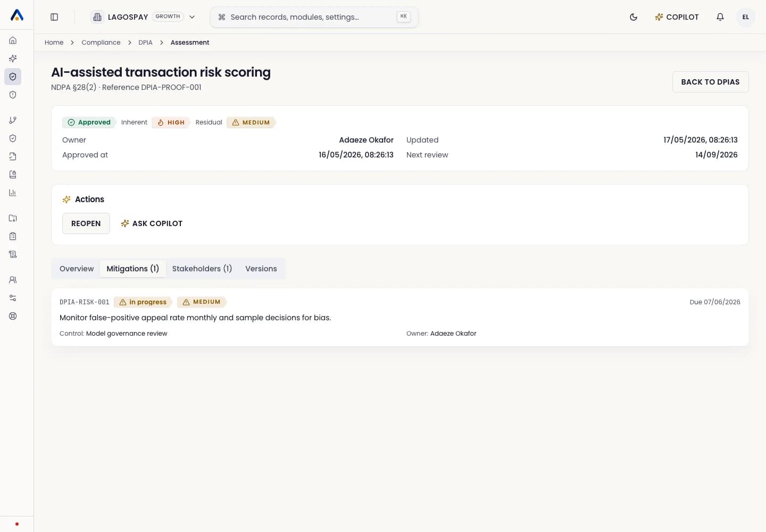Click mitigation owner Adaeze Okafor

453,334
